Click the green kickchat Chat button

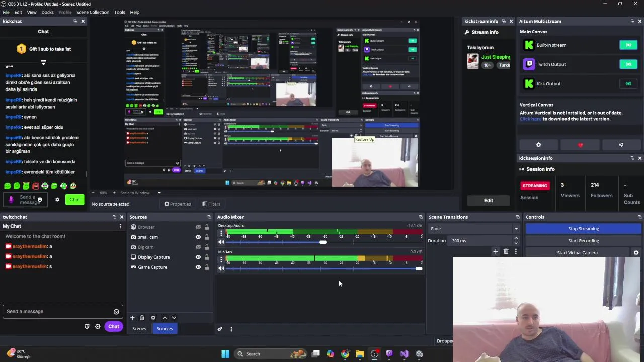click(74, 200)
